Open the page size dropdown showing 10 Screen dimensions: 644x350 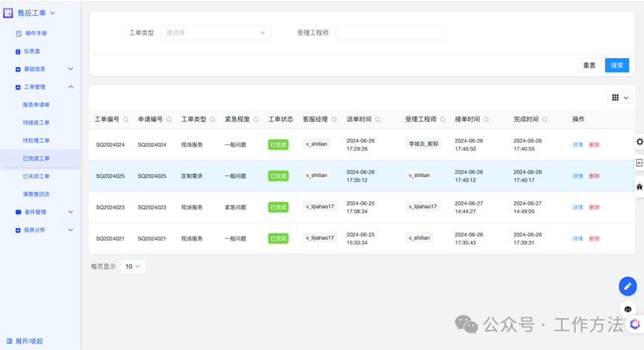click(133, 266)
